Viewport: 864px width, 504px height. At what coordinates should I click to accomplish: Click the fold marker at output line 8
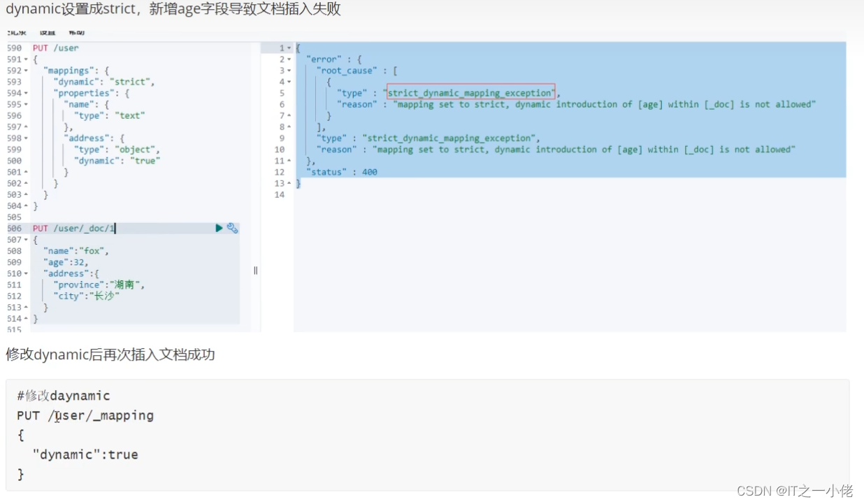(x=289, y=127)
